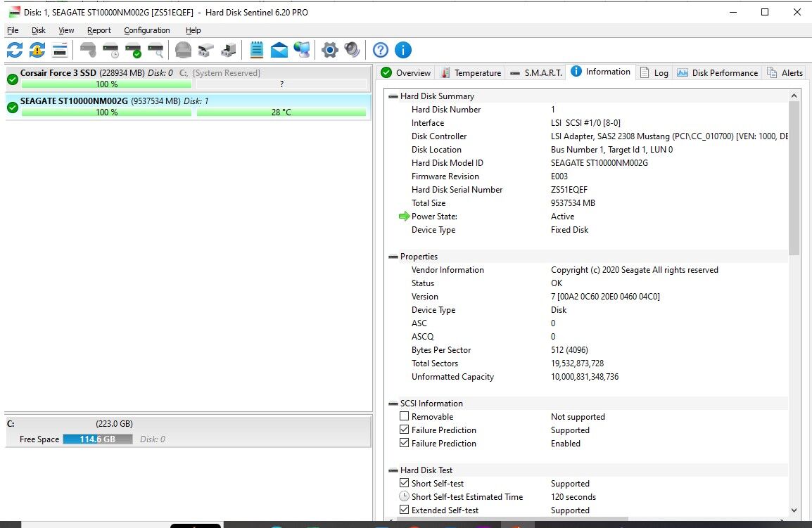812x528 pixels.
Task: Switch to the Overview tab
Action: click(x=406, y=73)
